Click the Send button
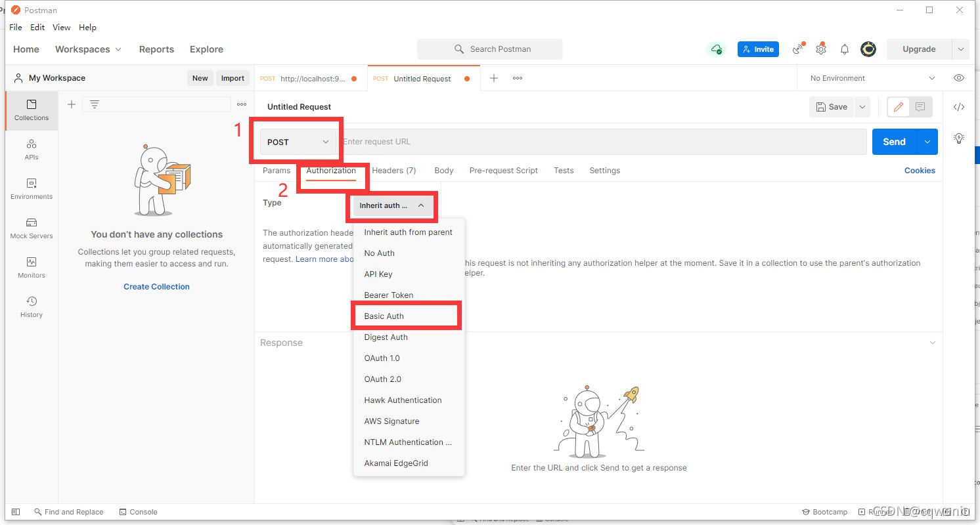The image size is (980, 525). click(x=895, y=142)
